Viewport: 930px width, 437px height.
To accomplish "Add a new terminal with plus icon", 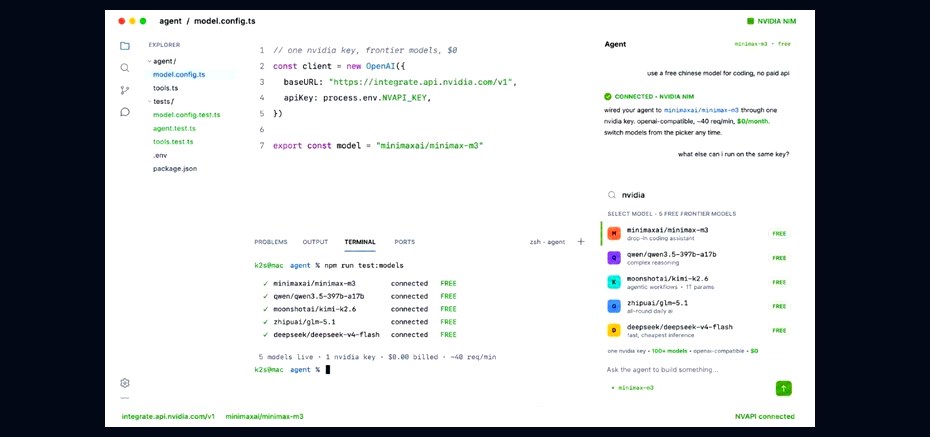I will [x=581, y=241].
